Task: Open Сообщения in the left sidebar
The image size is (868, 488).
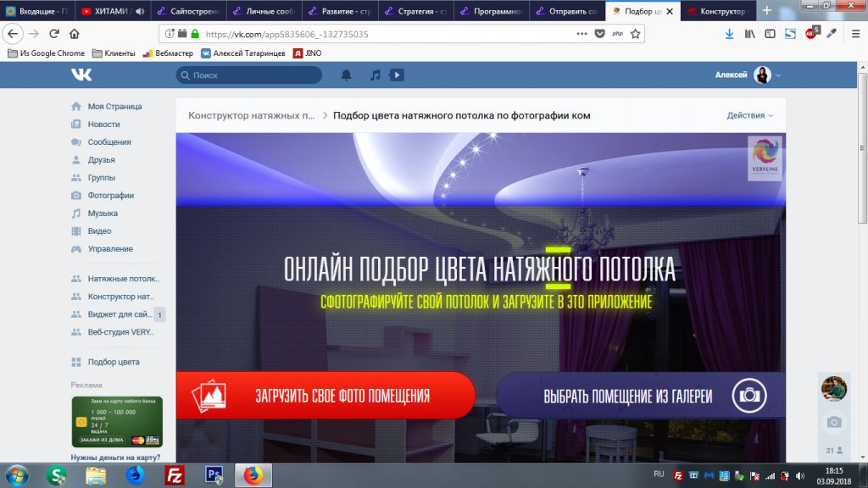Action: click(x=108, y=142)
